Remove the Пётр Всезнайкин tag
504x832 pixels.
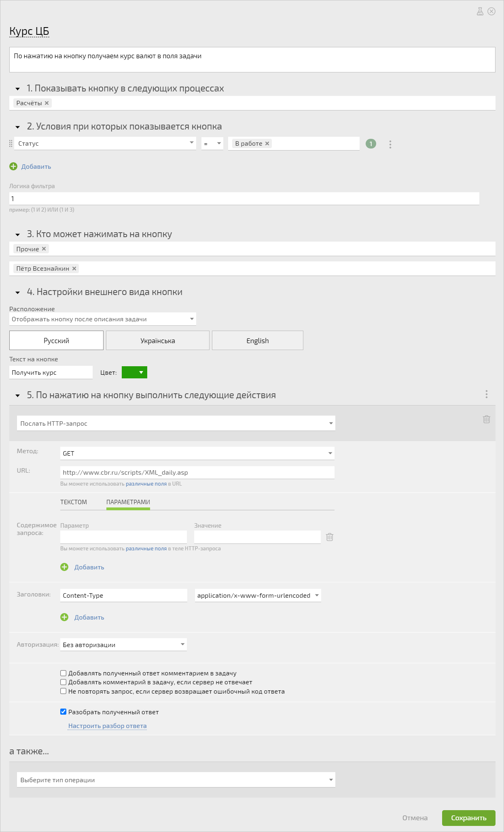click(74, 268)
